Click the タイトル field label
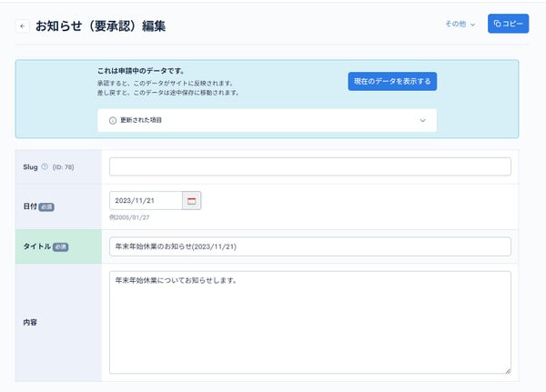Image resolution: width=546 pixels, height=392 pixels. (x=37, y=246)
